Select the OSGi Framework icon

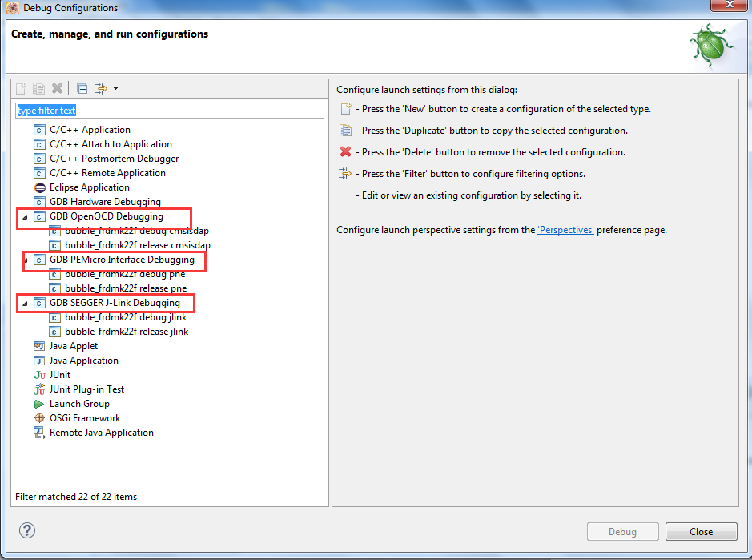click(x=39, y=418)
